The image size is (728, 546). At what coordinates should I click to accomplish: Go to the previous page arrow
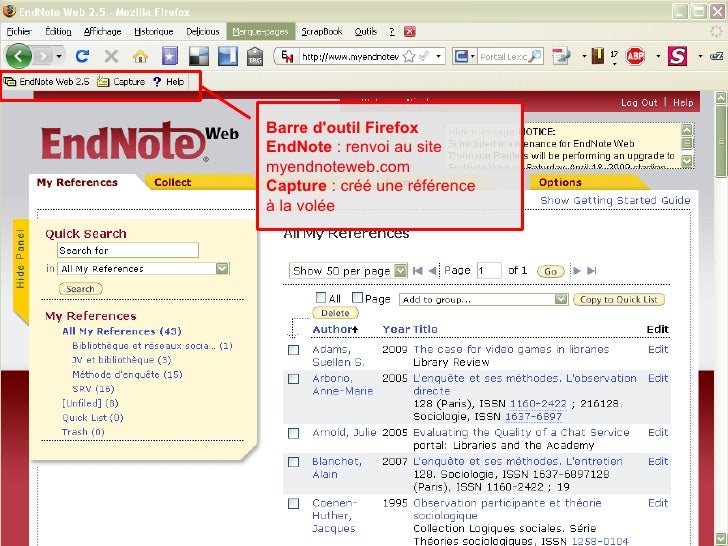click(432, 271)
